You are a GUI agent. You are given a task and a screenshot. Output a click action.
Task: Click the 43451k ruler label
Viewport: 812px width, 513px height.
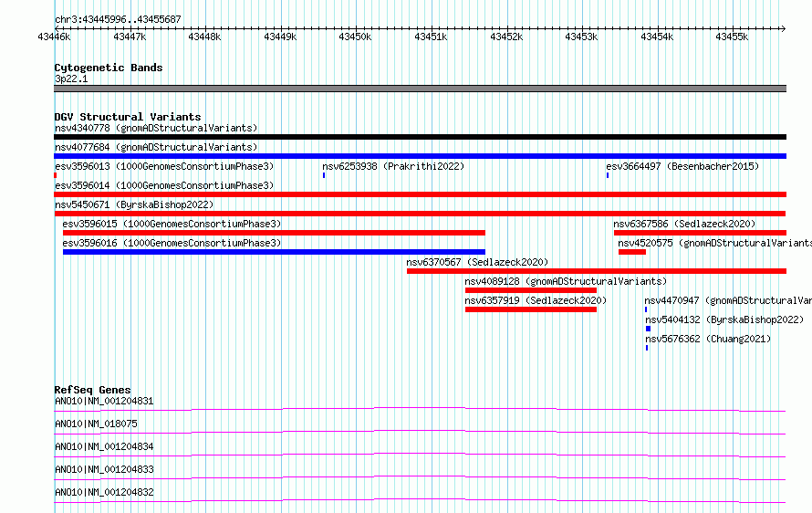tap(431, 37)
